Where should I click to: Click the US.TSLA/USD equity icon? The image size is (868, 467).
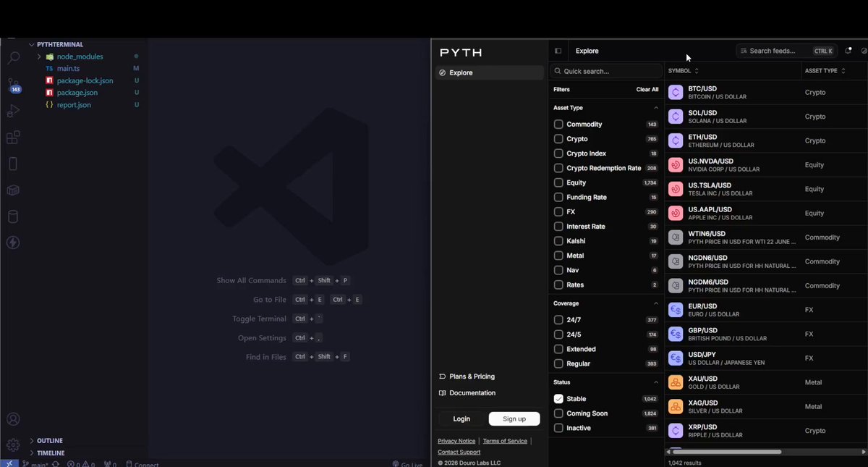676,189
